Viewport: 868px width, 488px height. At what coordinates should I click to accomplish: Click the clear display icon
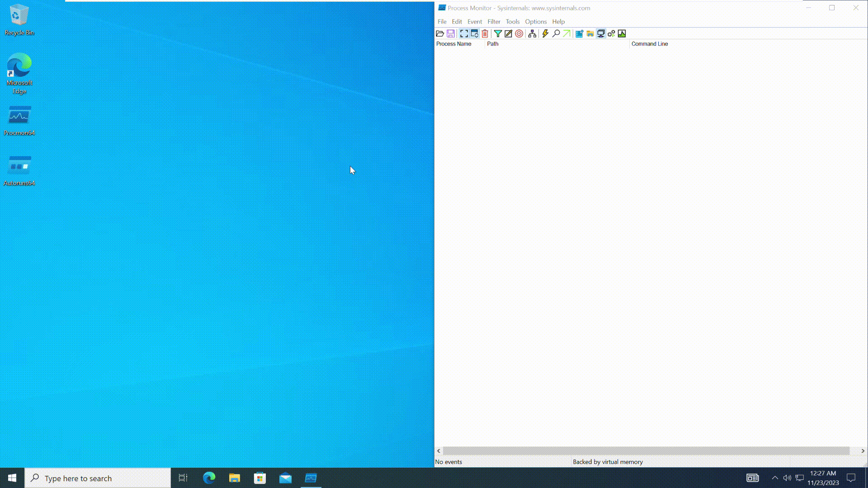click(485, 33)
